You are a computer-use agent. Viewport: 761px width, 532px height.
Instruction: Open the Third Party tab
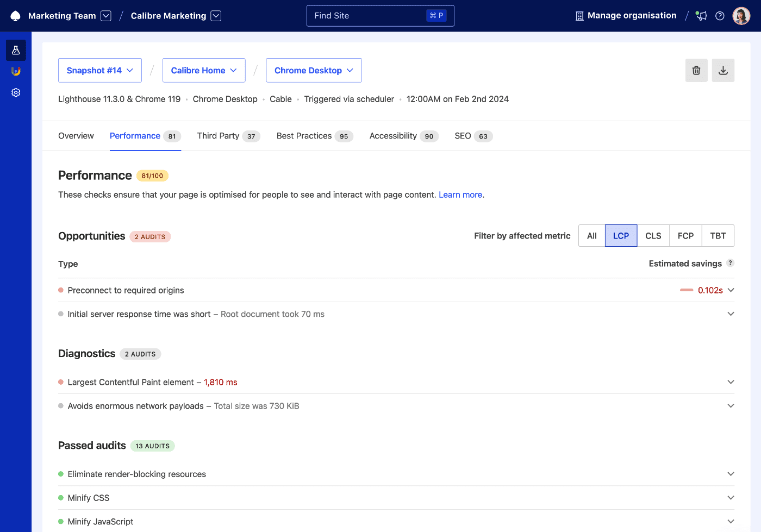[220, 136]
